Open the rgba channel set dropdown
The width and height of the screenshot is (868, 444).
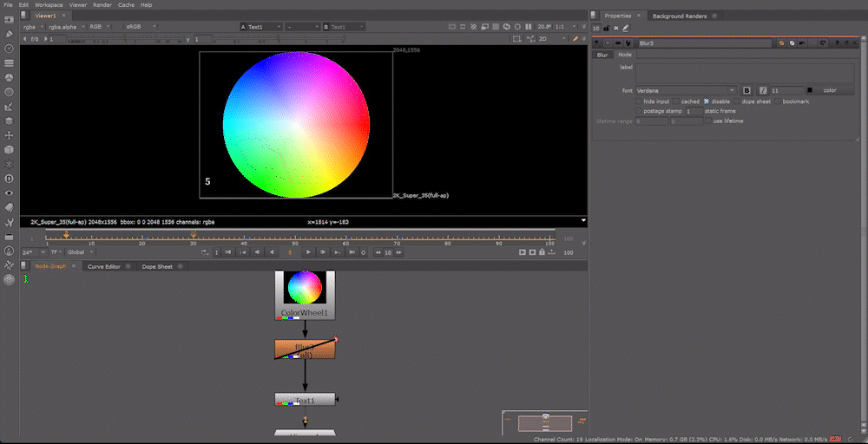[33, 27]
